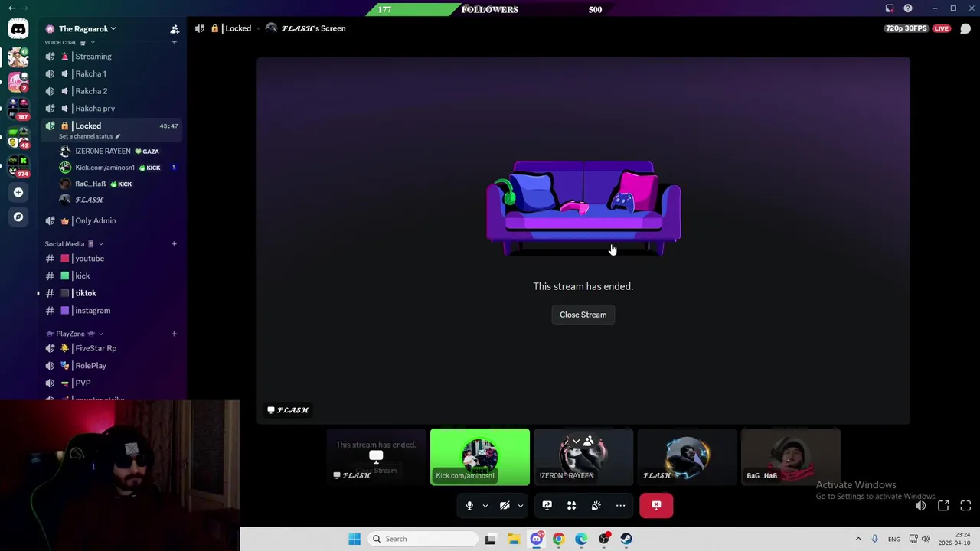
Task: Toggle the camera on in call controls
Action: pos(505,505)
